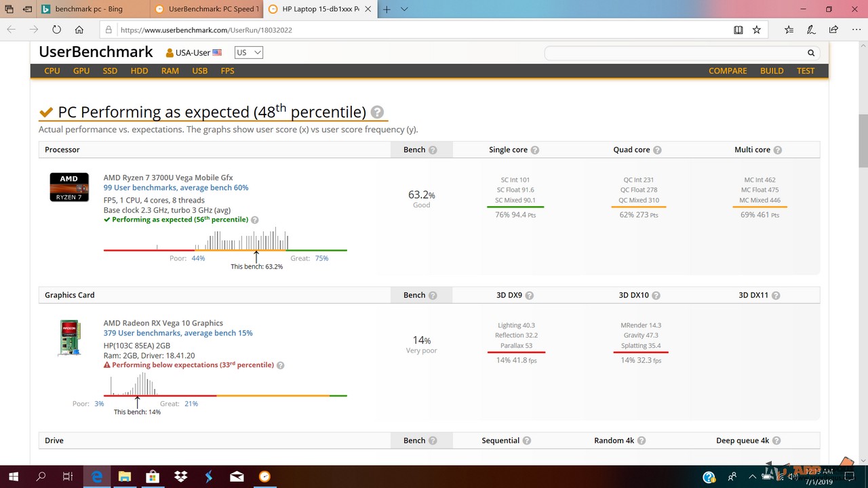
Task: Open help icon beside Deep queue 4k
Action: tap(776, 441)
